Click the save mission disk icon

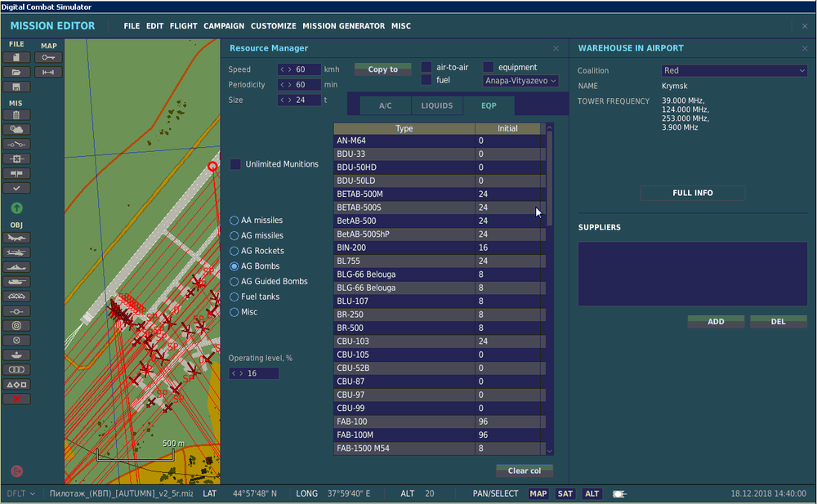[16, 87]
